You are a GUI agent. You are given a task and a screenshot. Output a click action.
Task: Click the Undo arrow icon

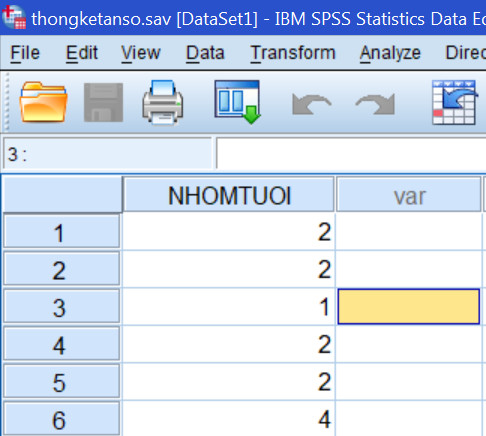tap(311, 104)
